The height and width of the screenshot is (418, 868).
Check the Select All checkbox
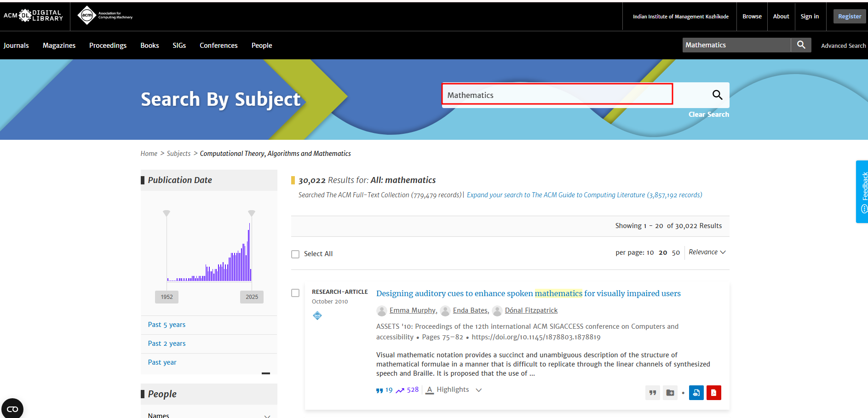point(295,254)
